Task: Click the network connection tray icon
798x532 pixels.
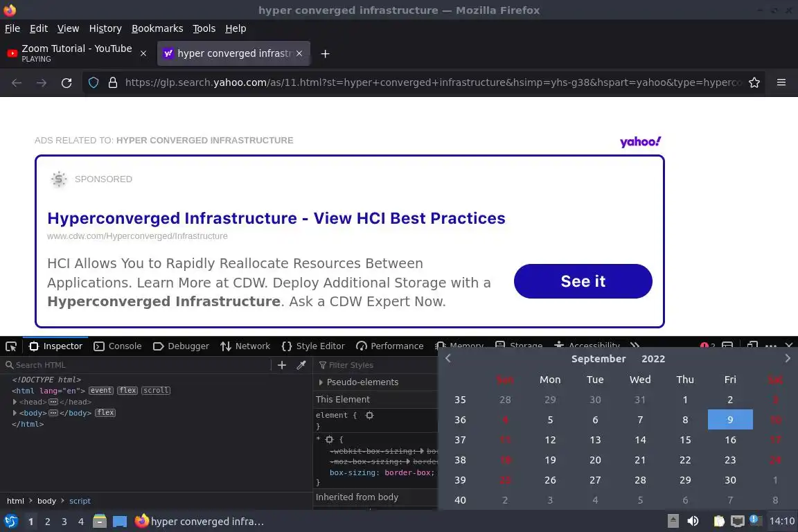Action: pyautogui.click(x=738, y=522)
